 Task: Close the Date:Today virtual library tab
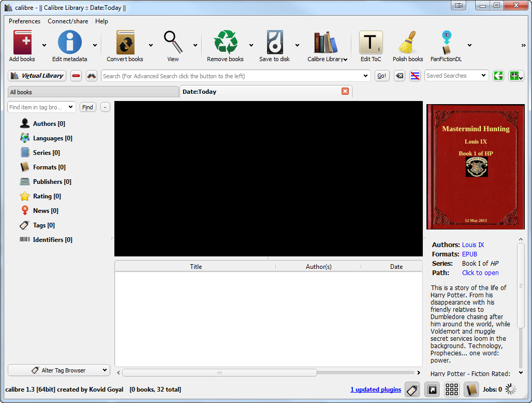click(345, 91)
